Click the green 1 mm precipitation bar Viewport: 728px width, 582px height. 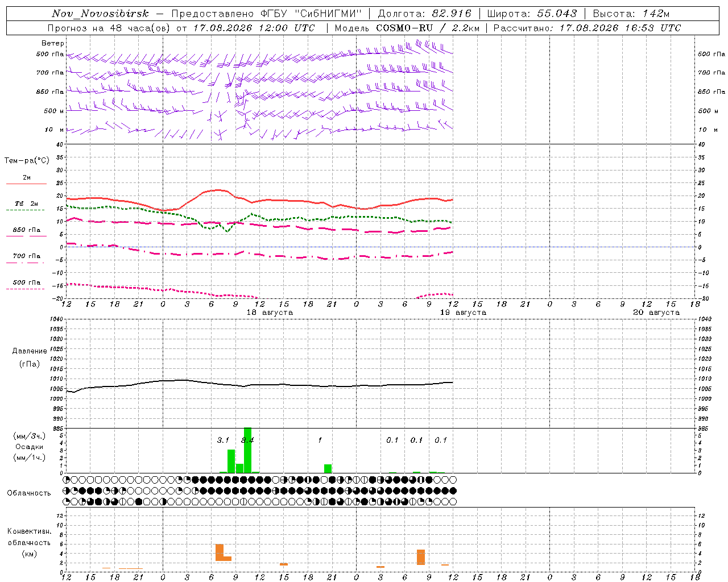[x=328, y=468]
